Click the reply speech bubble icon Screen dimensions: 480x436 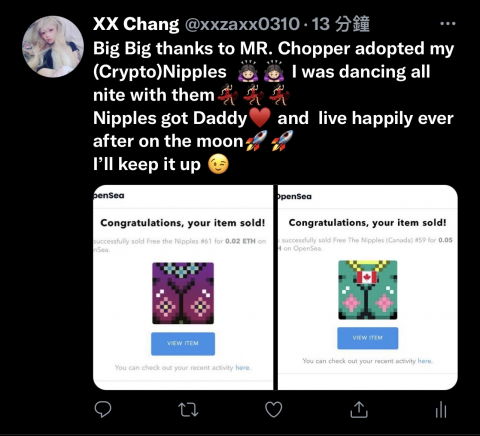[103, 409]
